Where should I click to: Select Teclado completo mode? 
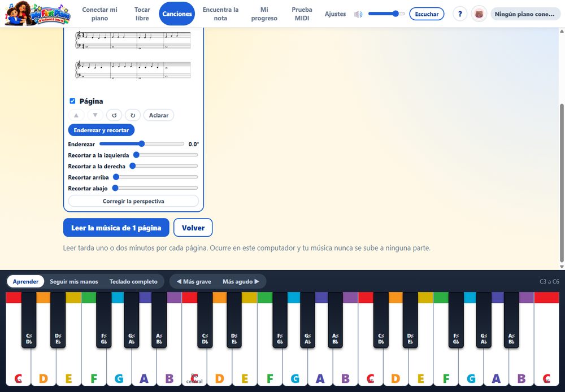click(133, 281)
